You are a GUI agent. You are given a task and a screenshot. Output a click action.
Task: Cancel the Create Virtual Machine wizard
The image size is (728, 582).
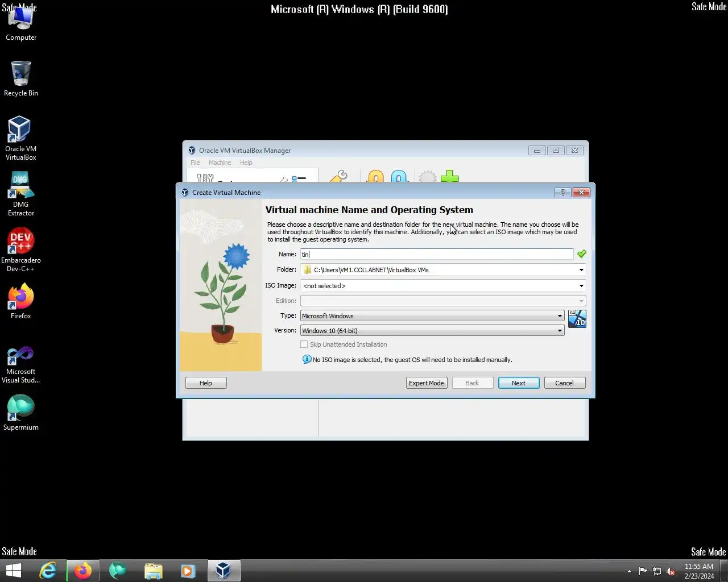(x=565, y=383)
